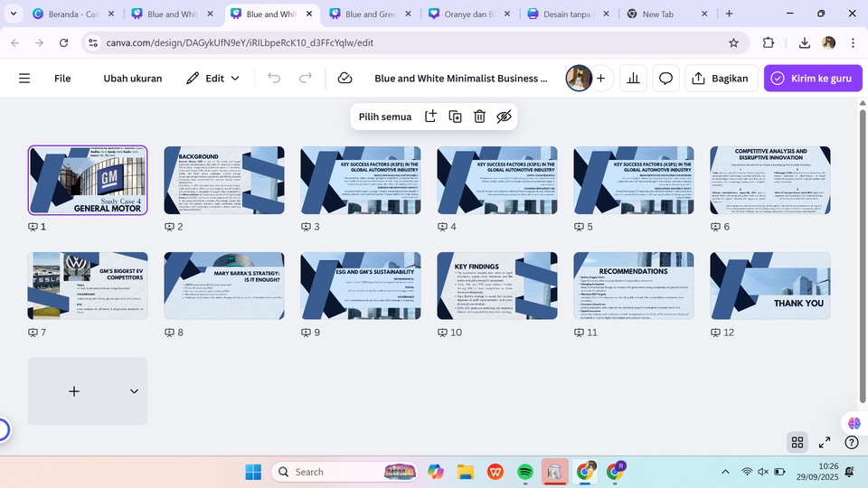Switch to Desain tanpa judul tab
This screenshot has width=868, height=488.
click(x=569, y=14)
